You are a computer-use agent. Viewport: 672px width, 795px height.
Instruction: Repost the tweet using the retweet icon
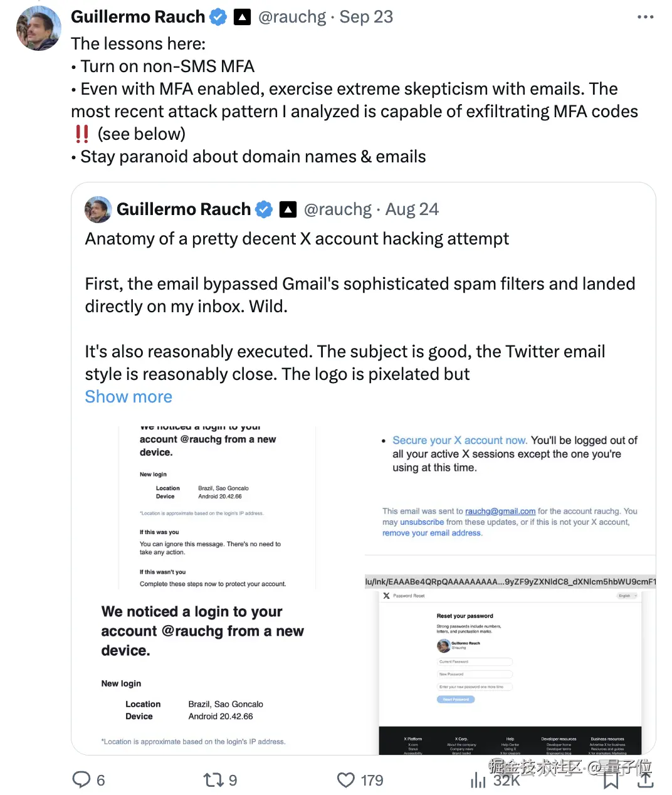pyautogui.click(x=214, y=779)
